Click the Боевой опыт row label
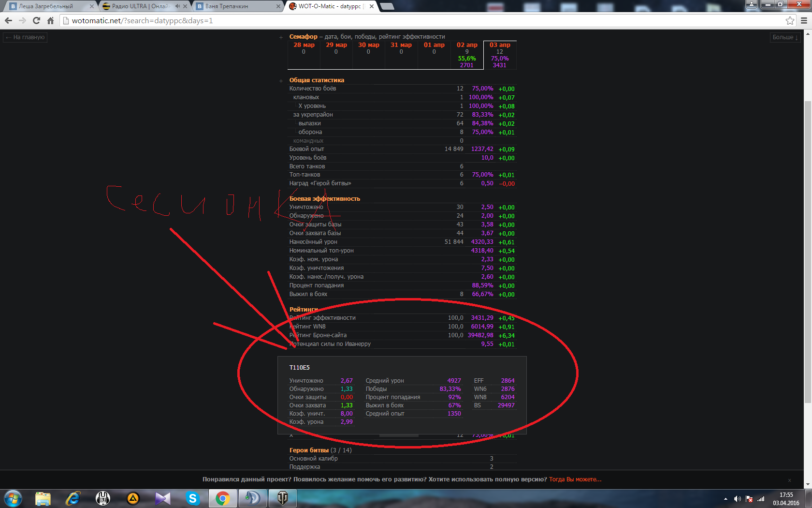812x508 pixels. pyautogui.click(x=307, y=149)
